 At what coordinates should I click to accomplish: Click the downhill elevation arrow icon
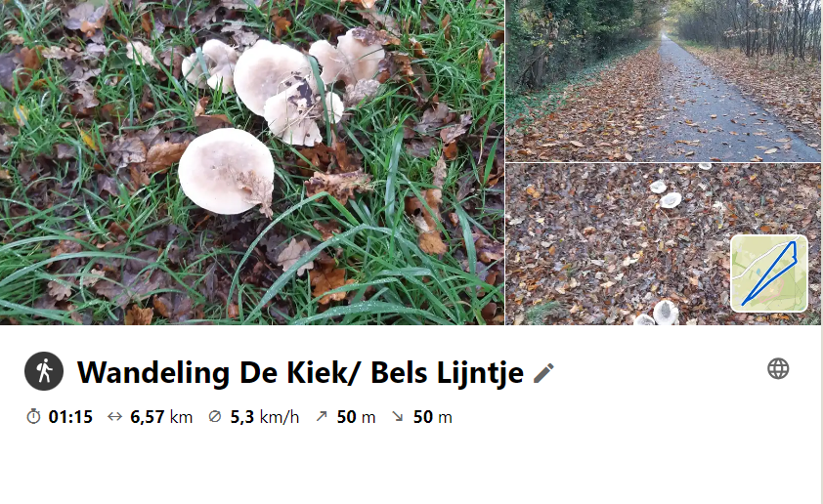398,417
